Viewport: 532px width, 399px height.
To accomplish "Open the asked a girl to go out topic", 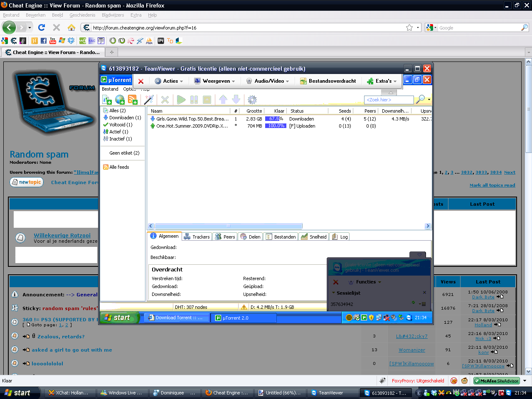I will 72,350.
